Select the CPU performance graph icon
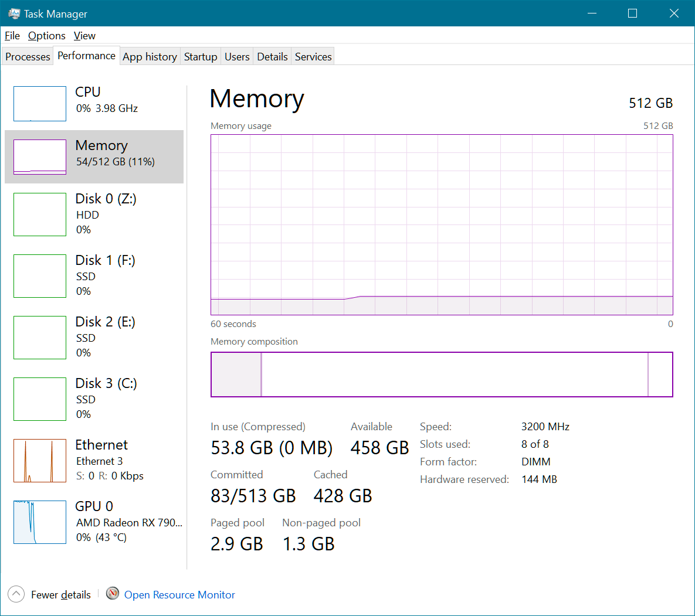The image size is (695, 616). coord(39,103)
